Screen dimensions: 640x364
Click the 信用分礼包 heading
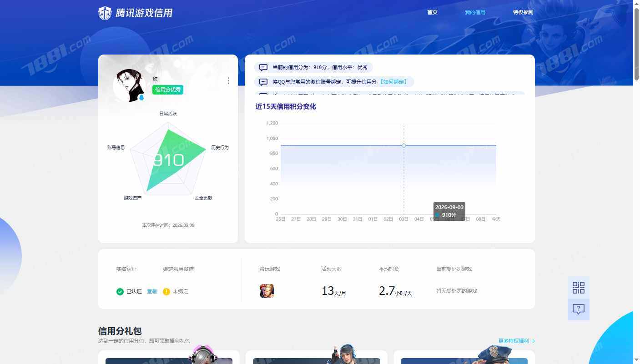tap(120, 331)
